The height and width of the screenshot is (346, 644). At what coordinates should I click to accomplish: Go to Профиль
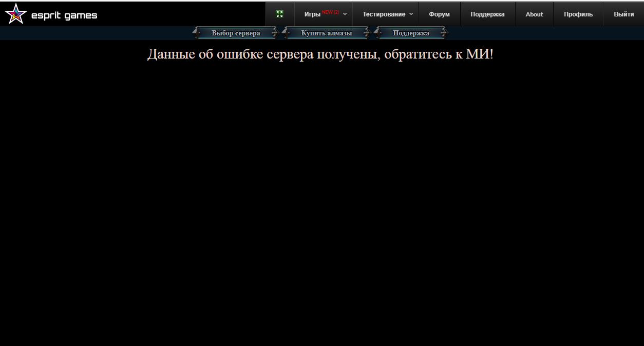[578, 14]
